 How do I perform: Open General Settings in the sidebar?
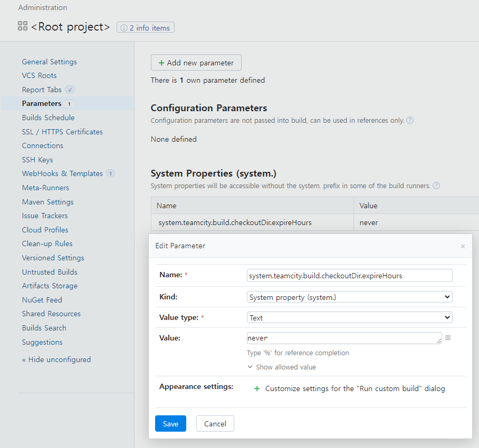[50, 62]
